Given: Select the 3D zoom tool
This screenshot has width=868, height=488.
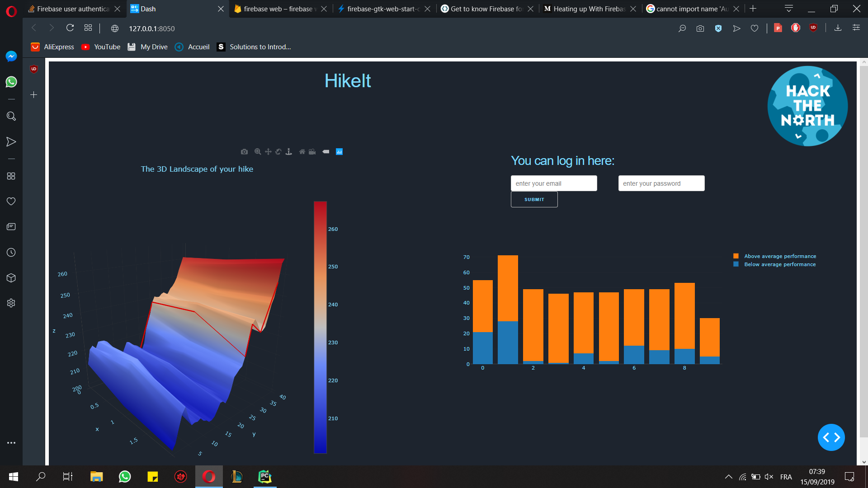Looking at the screenshot, I should 257,152.
